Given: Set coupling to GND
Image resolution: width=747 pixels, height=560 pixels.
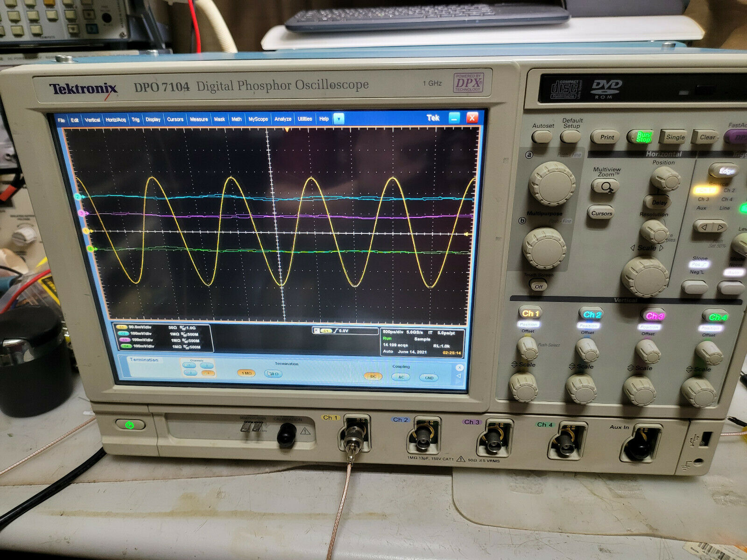Looking at the screenshot, I should click(x=429, y=378).
